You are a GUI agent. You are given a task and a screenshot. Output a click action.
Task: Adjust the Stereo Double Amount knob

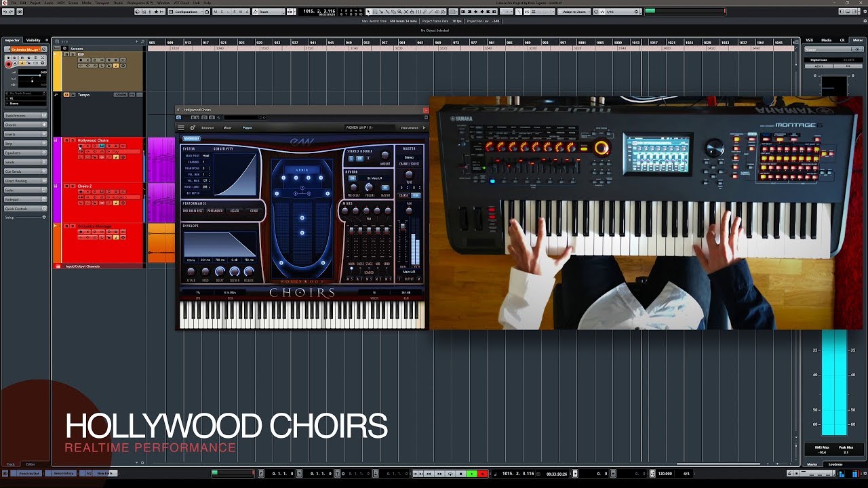(385, 156)
